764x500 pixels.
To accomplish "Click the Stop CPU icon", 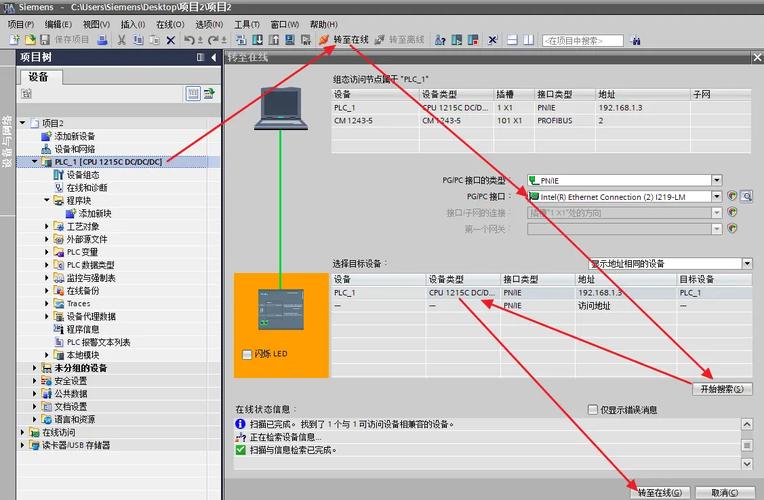I will click(x=473, y=40).
